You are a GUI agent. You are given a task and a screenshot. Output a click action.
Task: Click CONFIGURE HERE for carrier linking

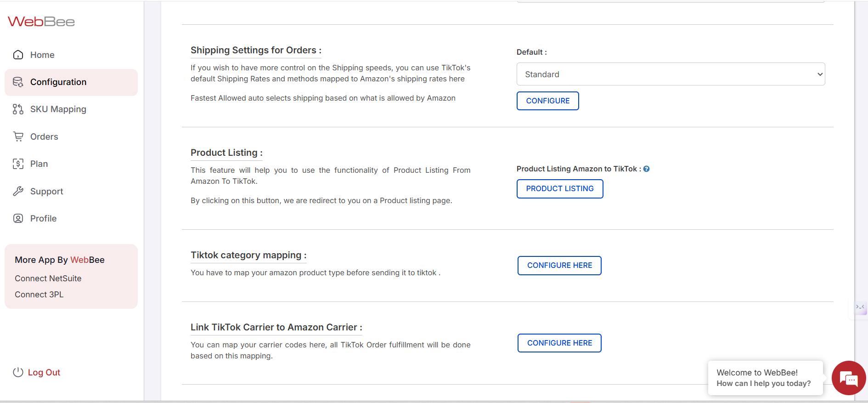pyautogui.click(x=559, y=343)
